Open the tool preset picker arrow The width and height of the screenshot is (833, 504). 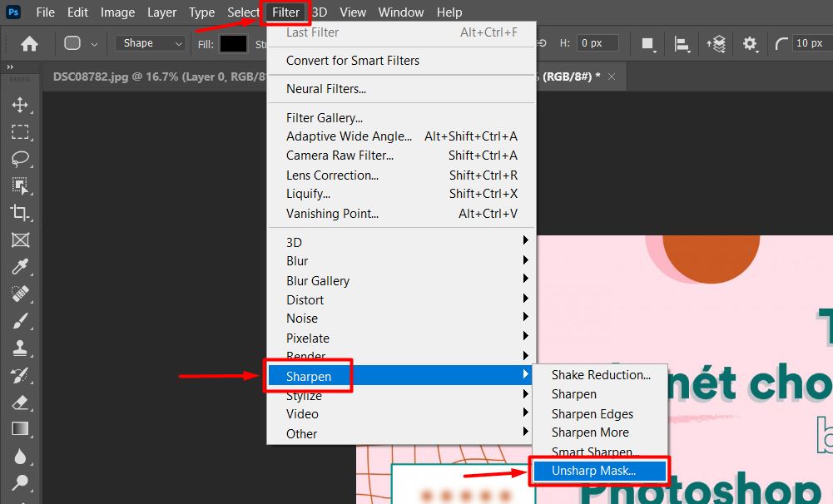point(94,45)
